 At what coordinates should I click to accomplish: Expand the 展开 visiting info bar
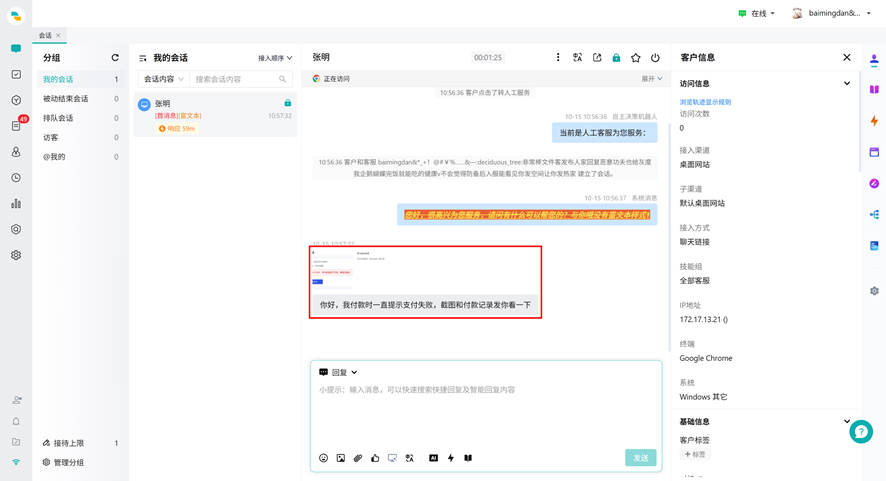point(652,79)
